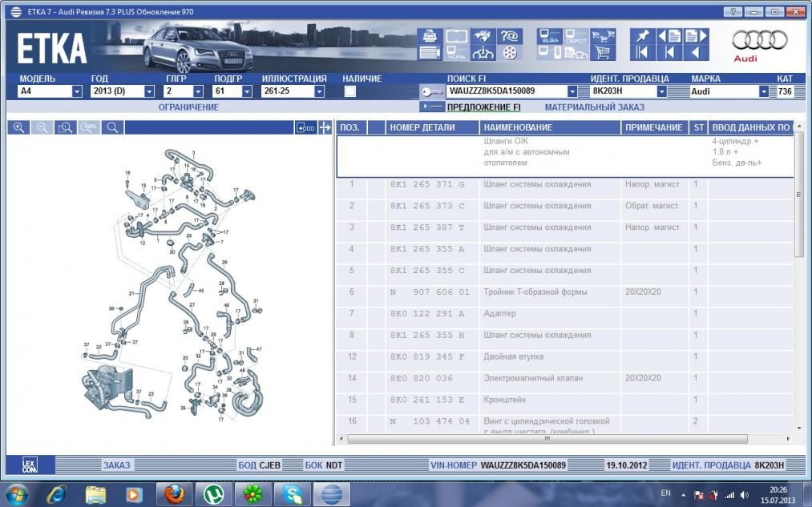This screenshot has width=812, height=507.
Task: Click the key icon beside the VIN search
Action: pos(432,91)
